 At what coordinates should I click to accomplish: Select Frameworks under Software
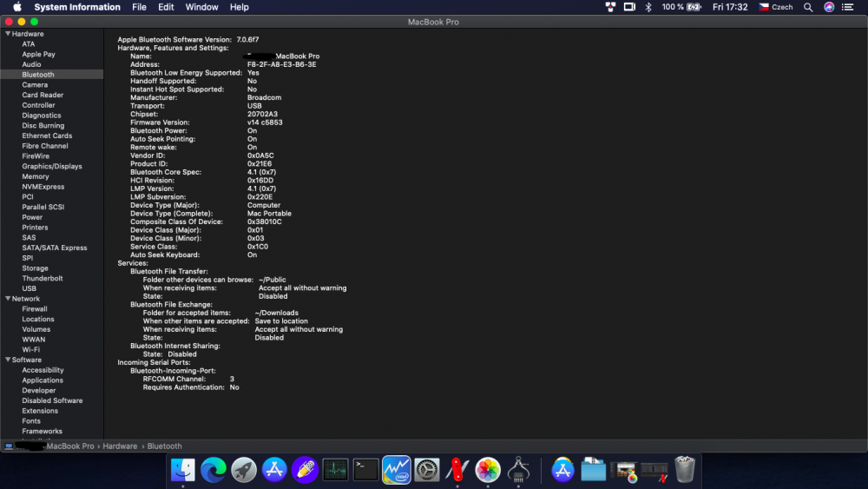coord(42,432)
